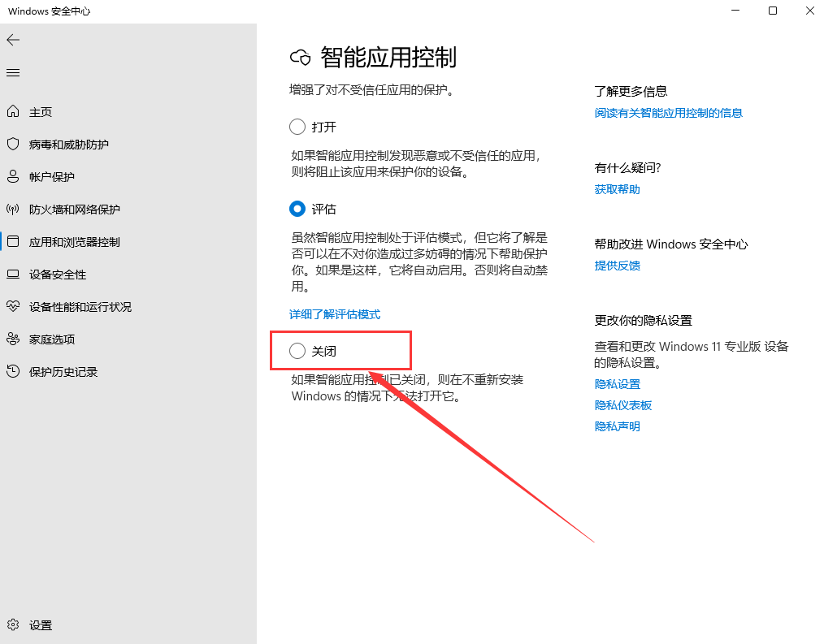Image resolution: width=824 pixels, height=644 pixels.
Task: Click the 获取帮助 link
Action: tap(617, 189)
